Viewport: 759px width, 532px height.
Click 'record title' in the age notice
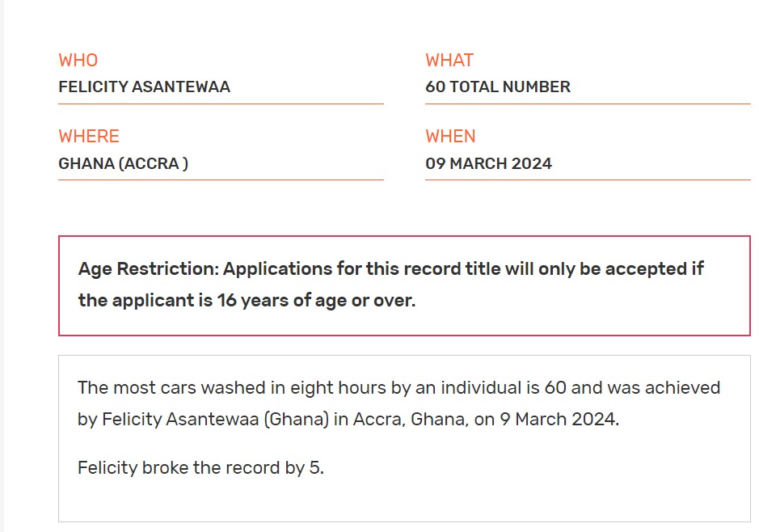pos(449,268)
